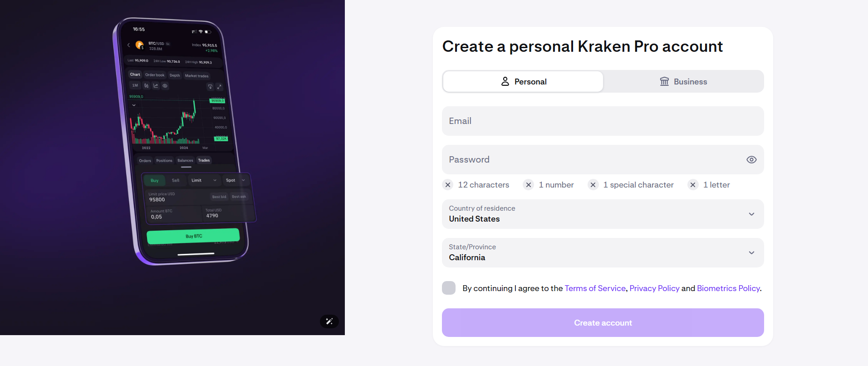This screenshot has width=868, height=366.
Task: Click the X icon beside 1 number
Action: (x=529, y=185)
